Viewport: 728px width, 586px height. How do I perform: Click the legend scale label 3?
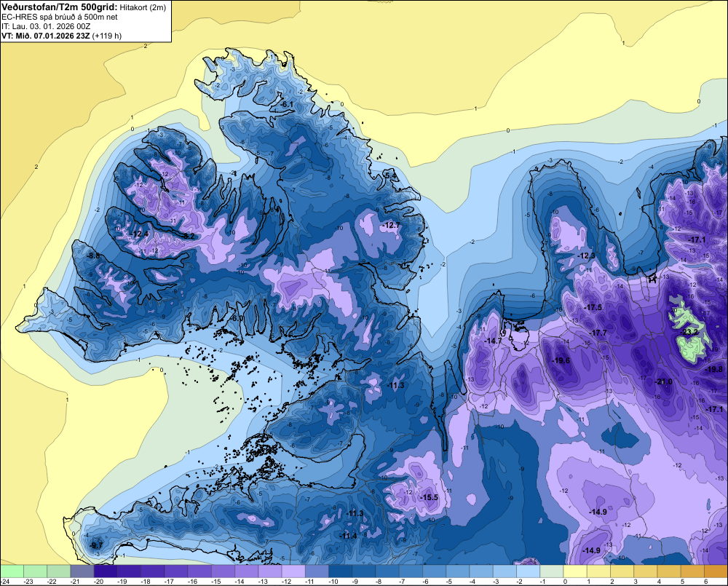tap(636, 582)
